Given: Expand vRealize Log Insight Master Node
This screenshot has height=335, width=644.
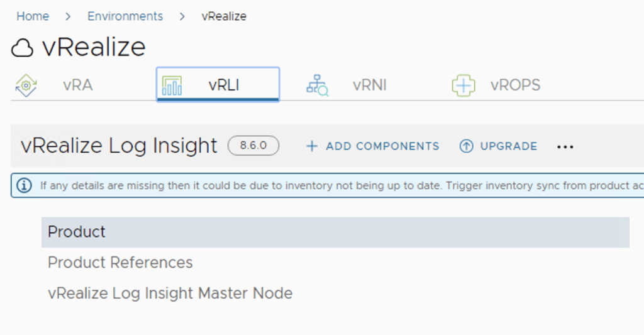Looking at the screenshot, I should pos(170,293).
